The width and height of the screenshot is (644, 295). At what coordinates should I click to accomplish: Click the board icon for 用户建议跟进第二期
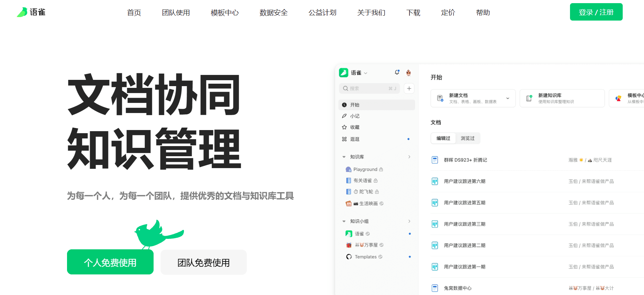pos(435,245)
